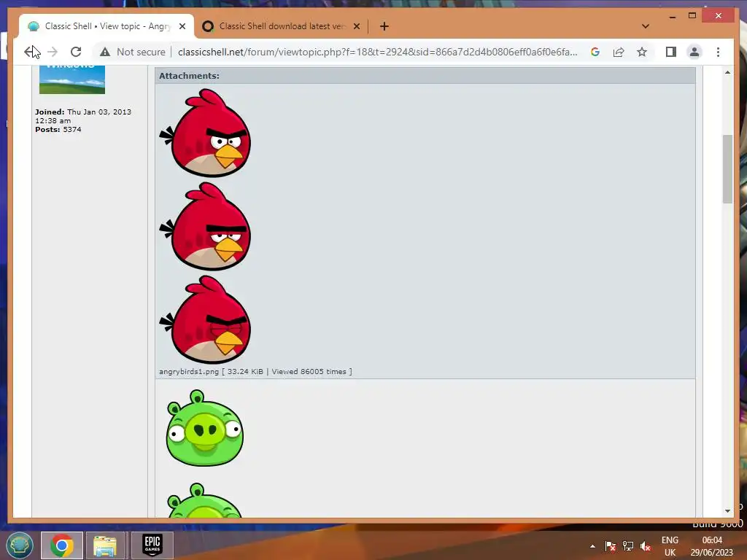Image resolution: width=747 pixels, height=560 pixels.
Task: Open the Classic Shell Start button
Action: [20, 545]
